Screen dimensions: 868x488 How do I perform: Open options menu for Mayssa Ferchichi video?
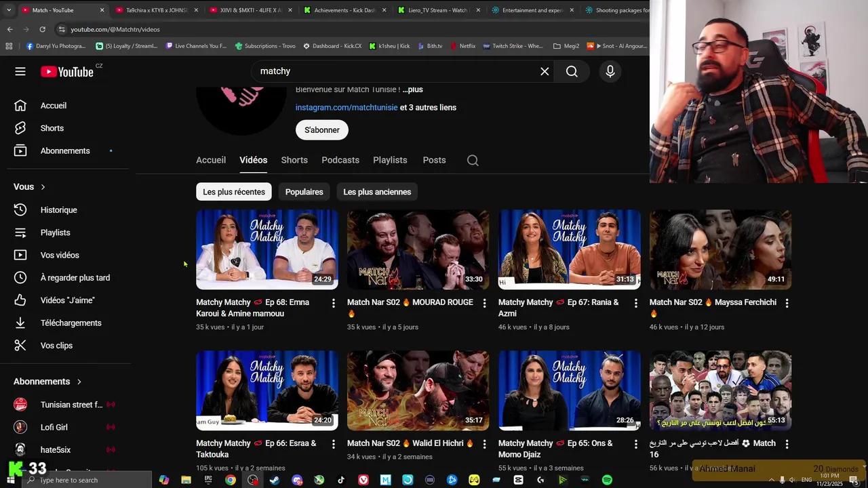(787, 303)
